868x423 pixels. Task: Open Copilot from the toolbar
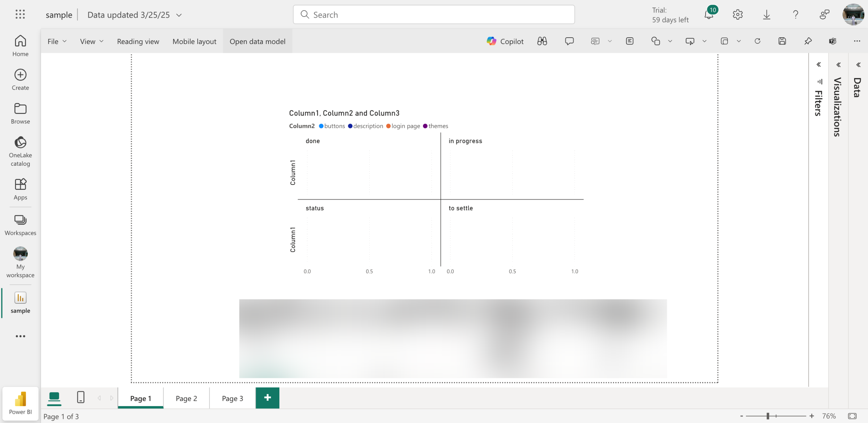click(505, 41)
